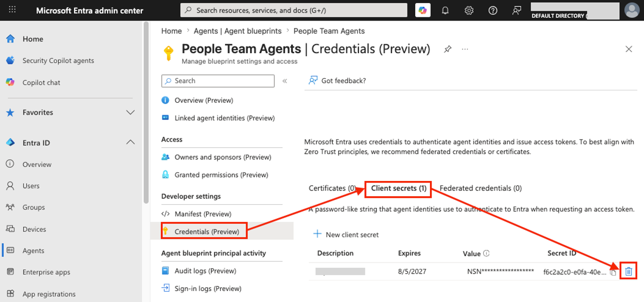Click the People Team Agents breadcrumb
Screen dimensions: 644x302
[x=329, y=31]
